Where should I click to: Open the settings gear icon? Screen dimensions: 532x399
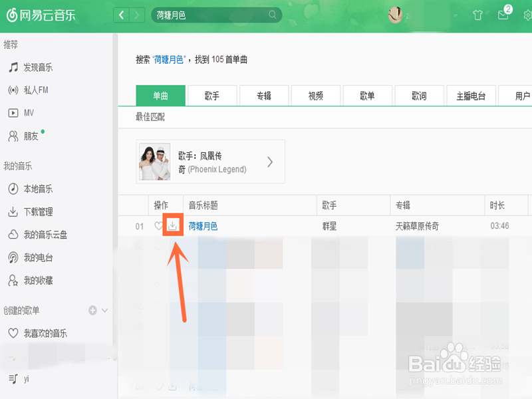click(x=526, y=15)
